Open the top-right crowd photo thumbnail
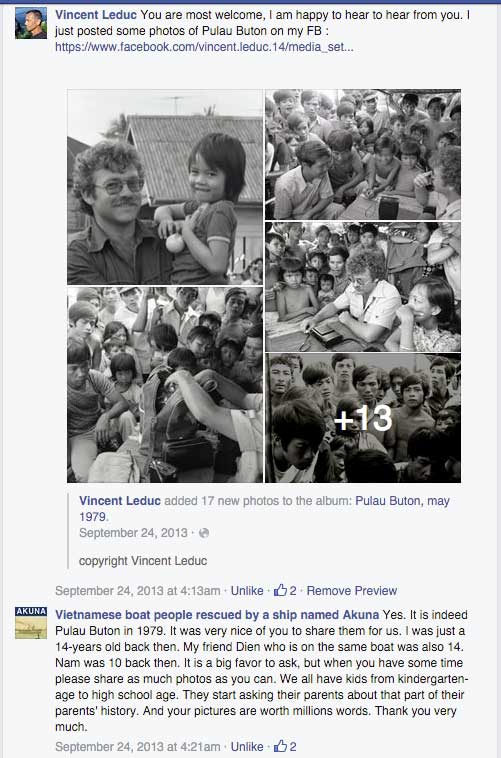The width and height of the screenshot is (501, 758). pos(363,155)
